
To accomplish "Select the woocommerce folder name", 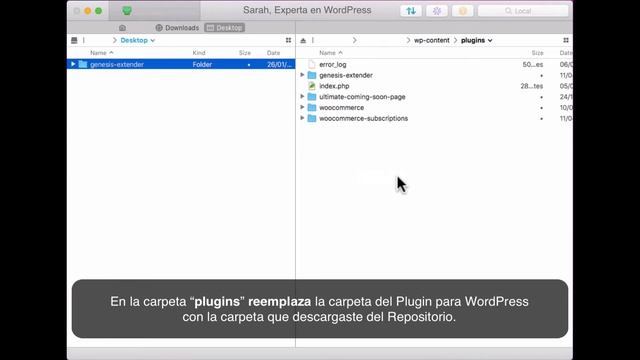I will coord(342,107).
